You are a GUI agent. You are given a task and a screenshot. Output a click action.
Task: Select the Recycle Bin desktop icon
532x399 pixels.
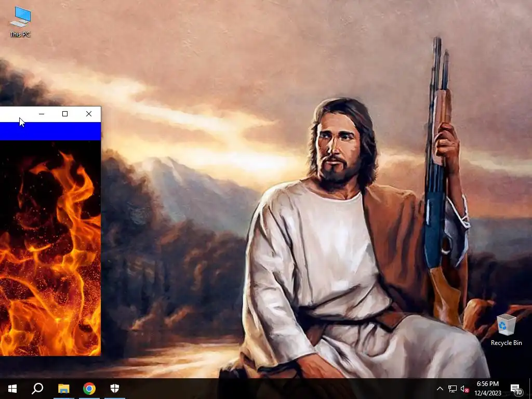[506, 330]
